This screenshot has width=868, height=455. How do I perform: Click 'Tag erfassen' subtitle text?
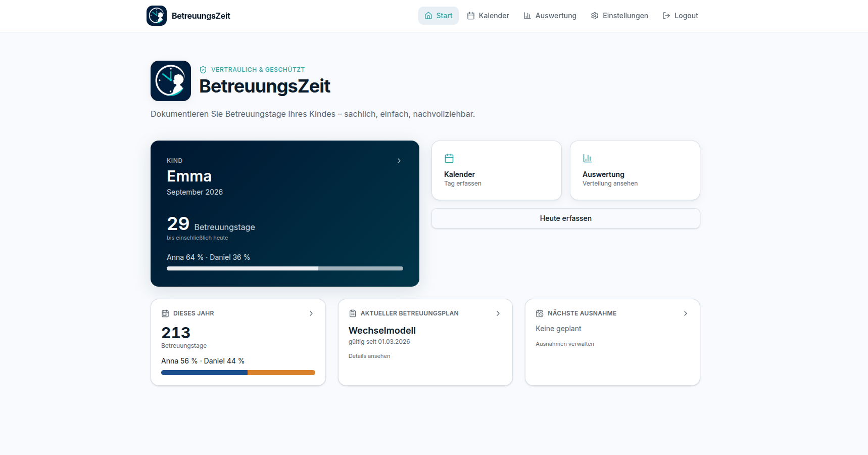[x=462, y=184]
